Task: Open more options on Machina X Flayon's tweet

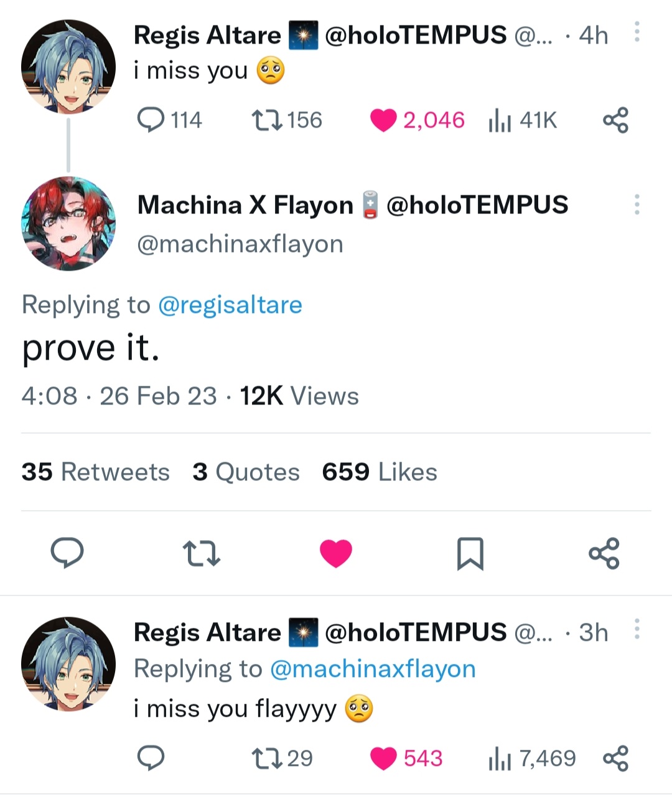Action: [x=637, y=205]
